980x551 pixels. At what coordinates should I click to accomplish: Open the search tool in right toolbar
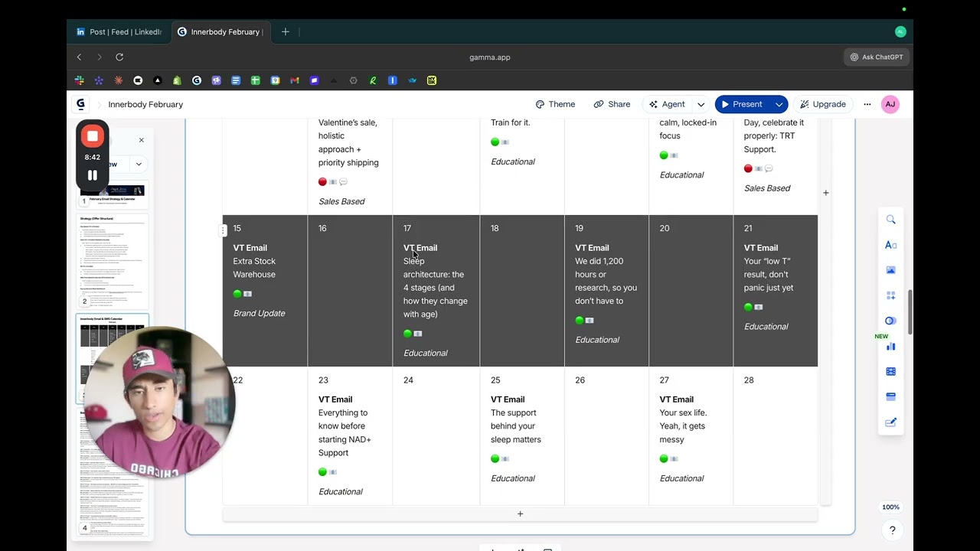click(890, 220)
